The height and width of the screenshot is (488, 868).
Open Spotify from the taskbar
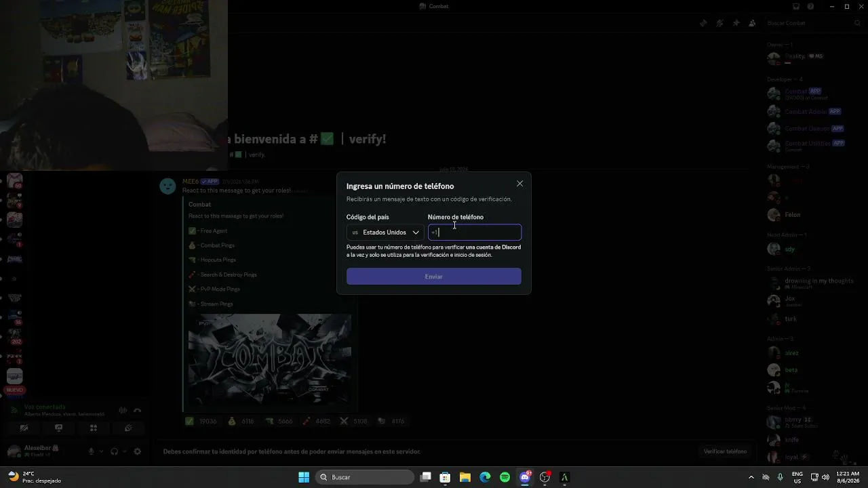505,477
